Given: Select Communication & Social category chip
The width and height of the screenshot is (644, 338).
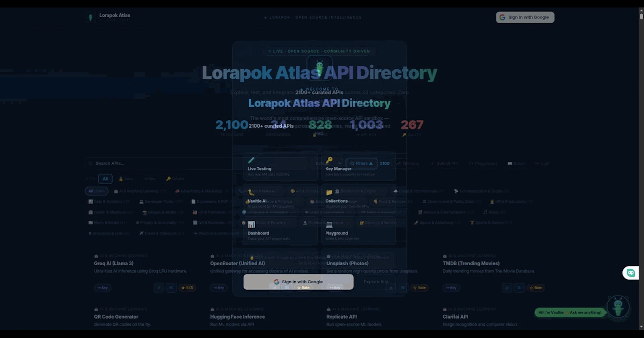Looking at the screenshot, I should [481, 191].
